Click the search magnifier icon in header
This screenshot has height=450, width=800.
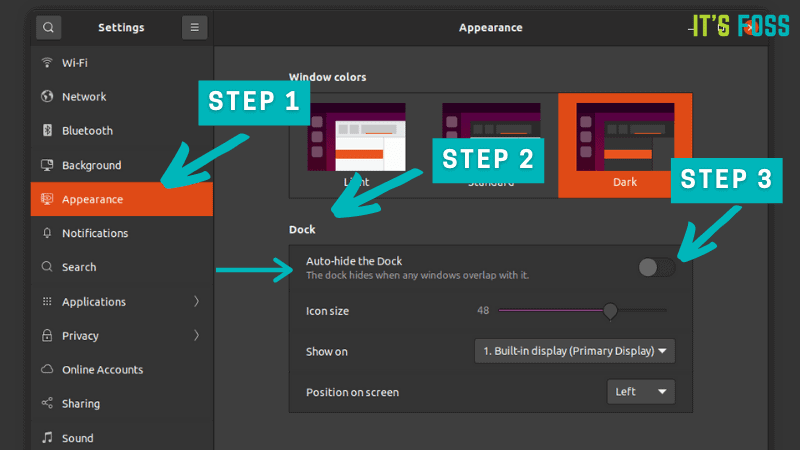pos(48,27)
